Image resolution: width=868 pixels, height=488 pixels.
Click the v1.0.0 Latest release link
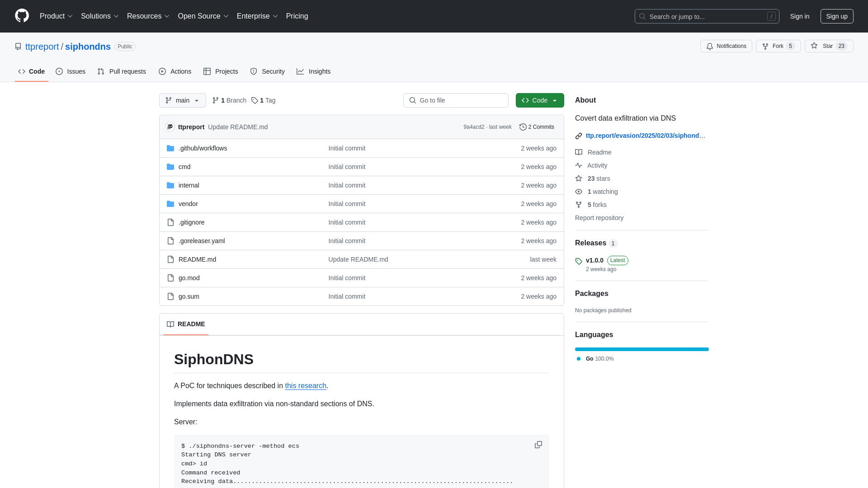tap(594, 260)
